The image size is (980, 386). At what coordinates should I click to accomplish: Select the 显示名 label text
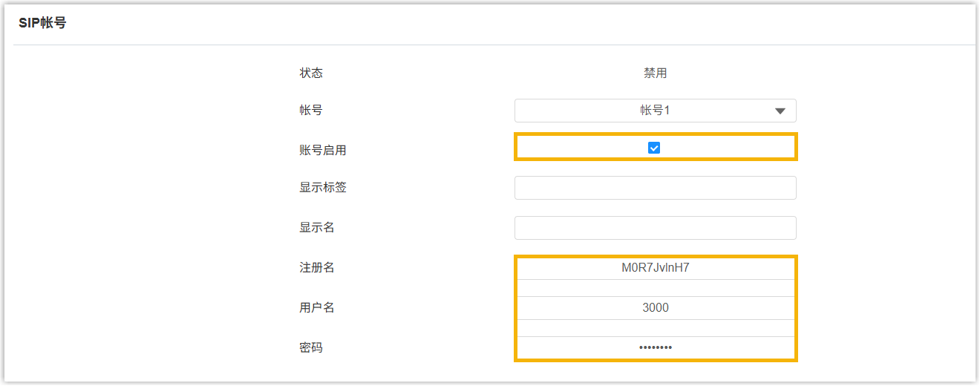click(317, 228)
